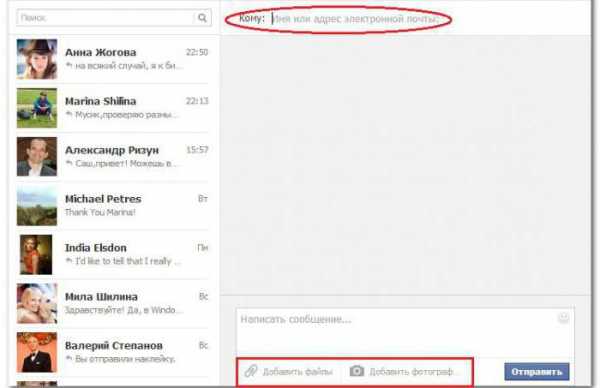Viewport: 600px width, 388px height.
Task: Open the emoji smiley picker
Action: pyautogui.click(x=563, y=318)
